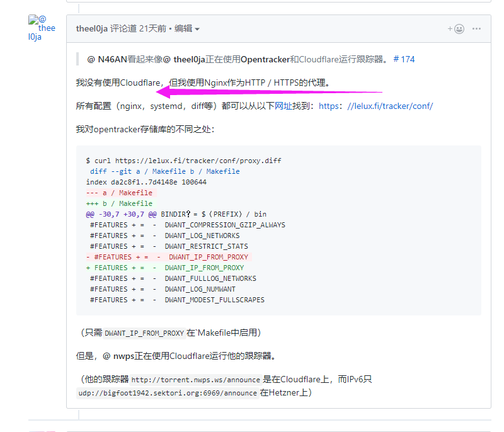Click the 21天前 timestamp permalink

pos(153,28)
